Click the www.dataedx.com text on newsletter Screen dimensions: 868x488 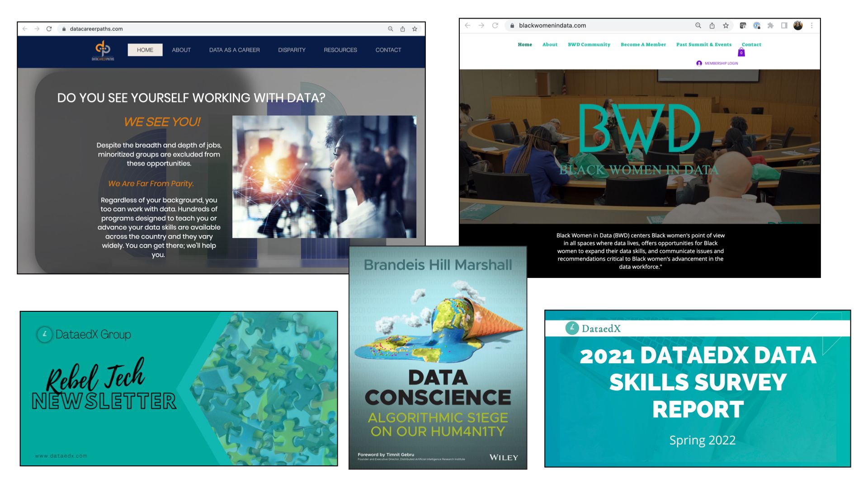pyautogui.click(x=61, y=456)
